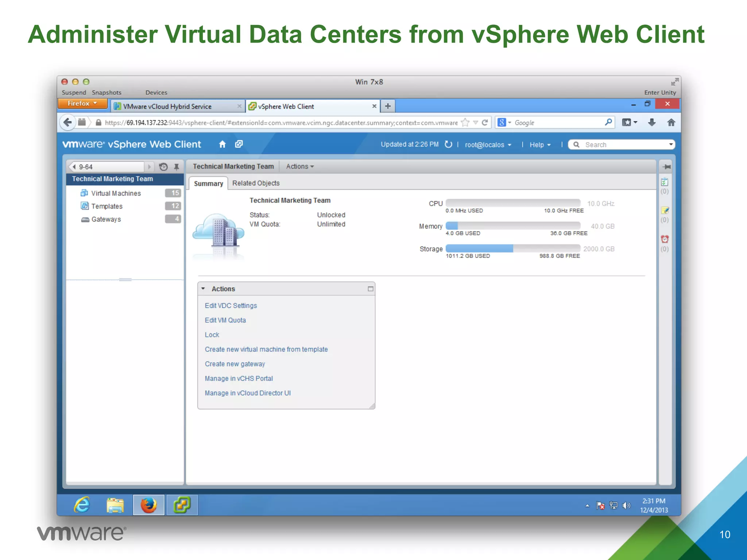
Task: Open the Actions dropdown in title bar
Action: coord(300,167)
